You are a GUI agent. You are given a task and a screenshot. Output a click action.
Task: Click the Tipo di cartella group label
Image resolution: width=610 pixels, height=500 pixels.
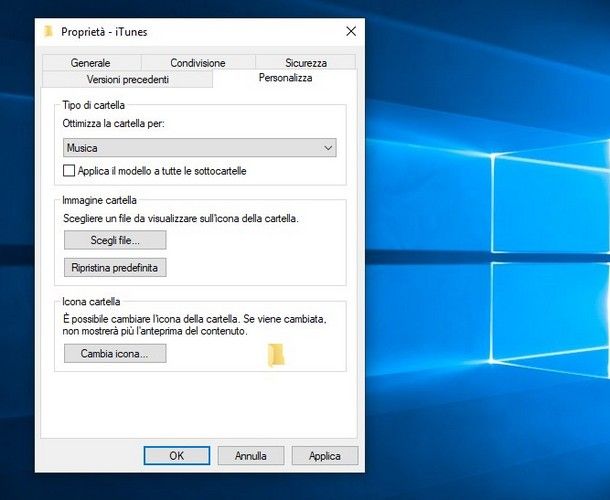[x=94, y=105]
